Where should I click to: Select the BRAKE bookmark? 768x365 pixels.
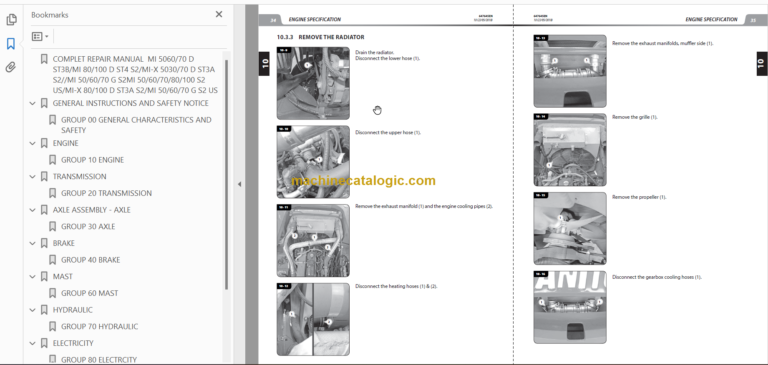(x=64, y=243)
